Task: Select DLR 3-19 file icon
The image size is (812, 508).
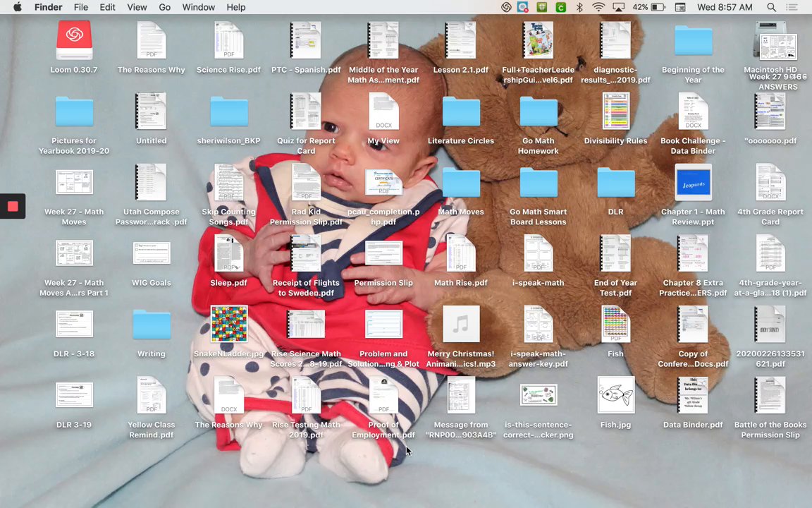Action: click(74, 395)
